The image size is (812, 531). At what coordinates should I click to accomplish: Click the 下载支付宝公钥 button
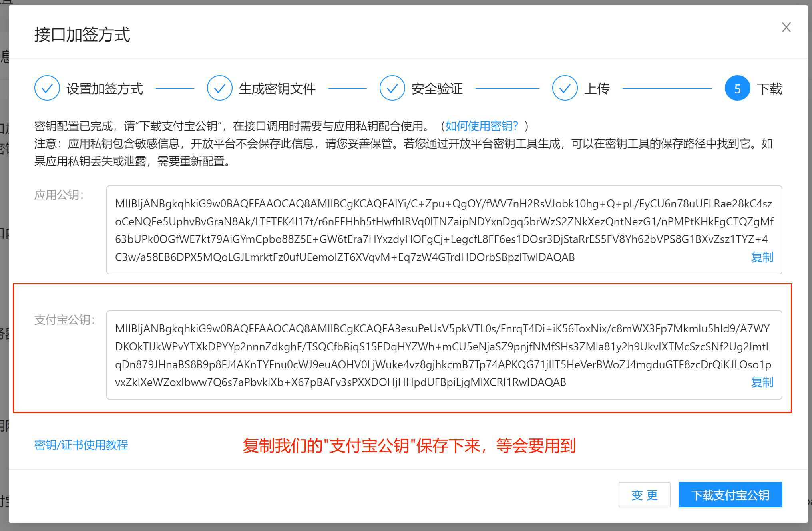[730, 495]
